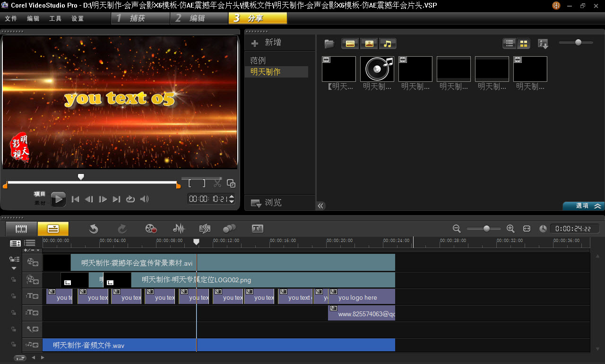605x364 pixels.
Task: Adjust the timeline zoom slider
Action: (486, 229)
